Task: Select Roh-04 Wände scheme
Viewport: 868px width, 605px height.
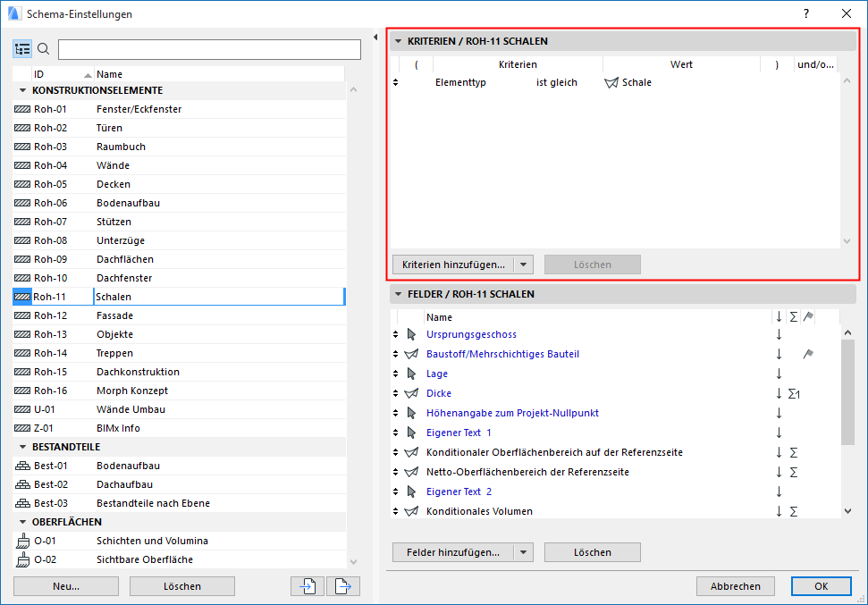Action: (179, 165)
